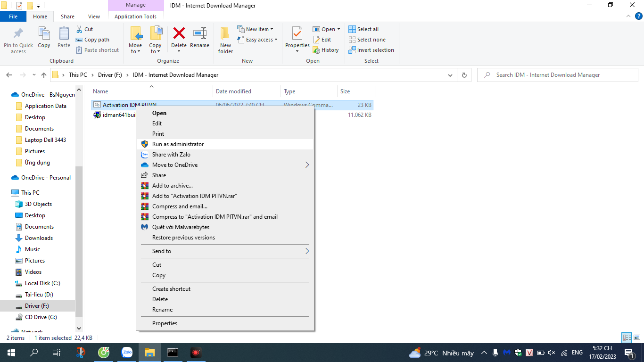The width and height of the screenshot is (644, 362).
Task: Click the Date modified column header
Action: point(247,91)
